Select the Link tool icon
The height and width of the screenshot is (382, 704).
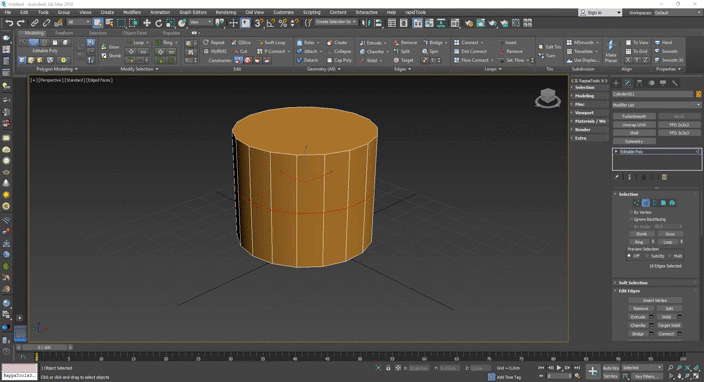tap(35, 23)
